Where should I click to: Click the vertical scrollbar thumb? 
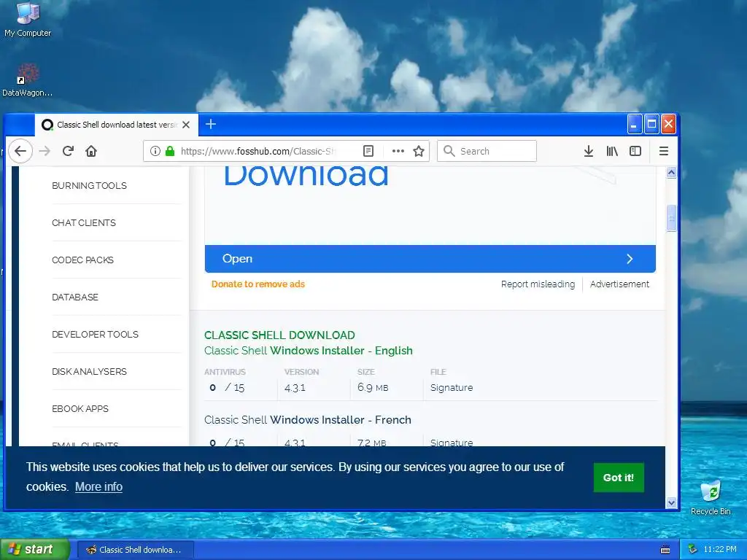pos(671,218)
